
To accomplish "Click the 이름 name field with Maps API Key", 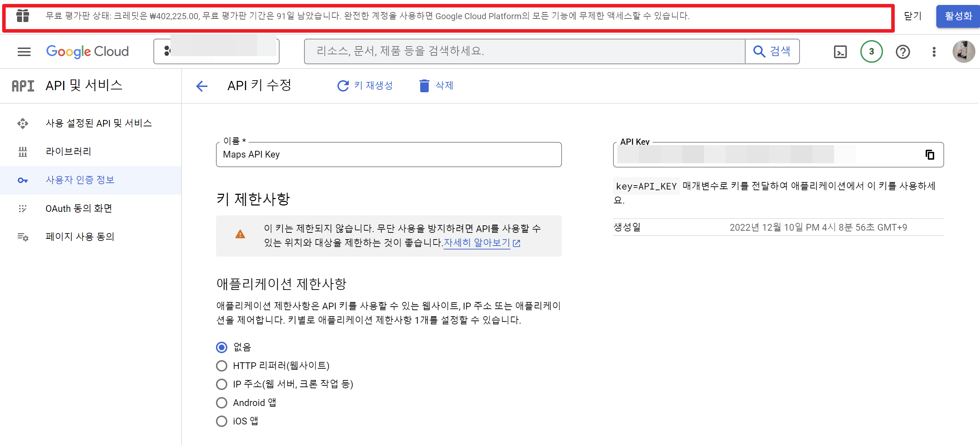I will (x=389, y=154).
